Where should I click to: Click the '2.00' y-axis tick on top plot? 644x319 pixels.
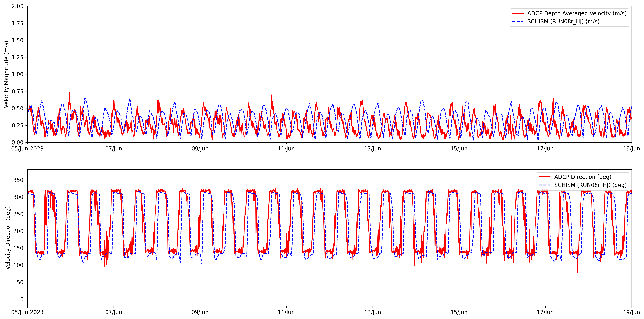point(18,6)
